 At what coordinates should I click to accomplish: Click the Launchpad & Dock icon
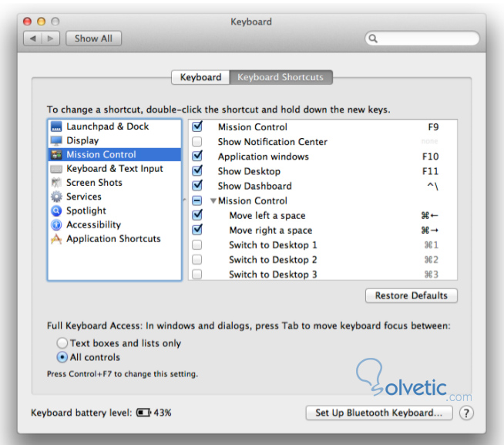click(56, 126)
